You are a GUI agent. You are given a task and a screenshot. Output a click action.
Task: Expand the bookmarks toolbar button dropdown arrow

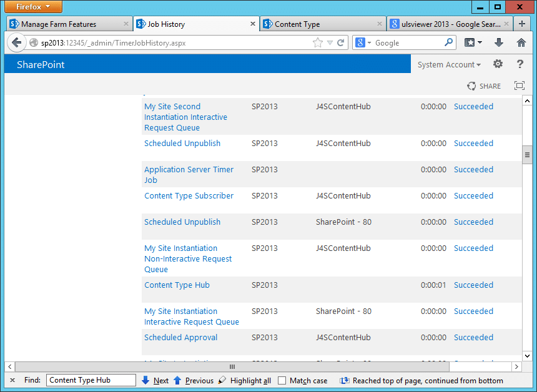tap(480, 42)
